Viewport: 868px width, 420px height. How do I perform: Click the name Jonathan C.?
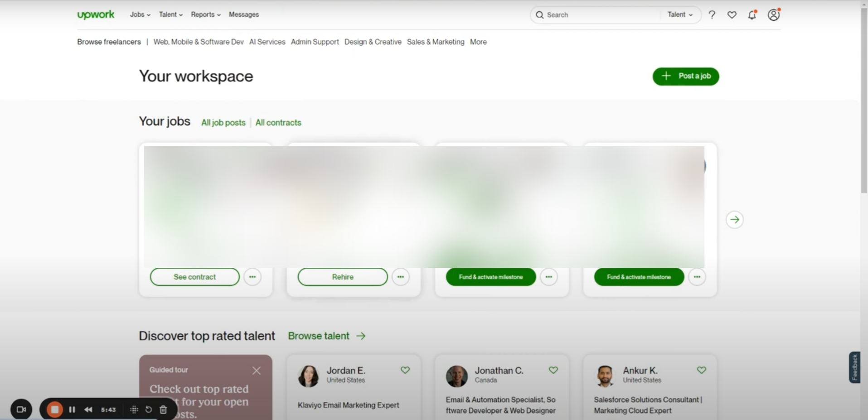(x=499, y=371)
